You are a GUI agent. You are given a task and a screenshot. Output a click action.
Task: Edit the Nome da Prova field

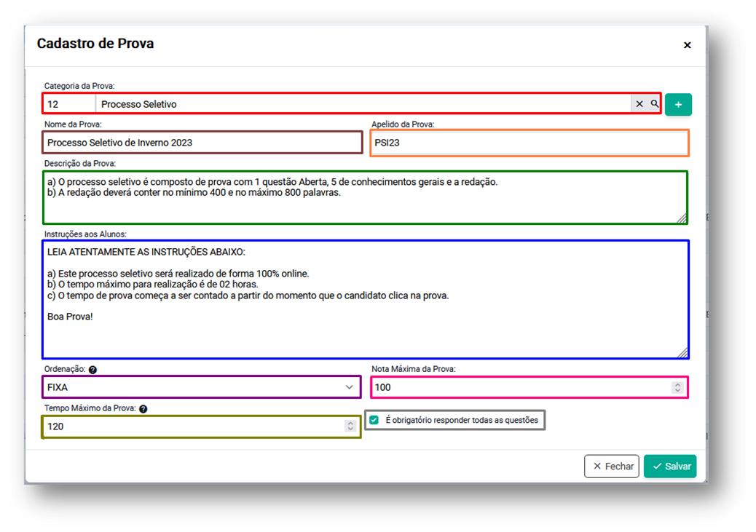202,143
